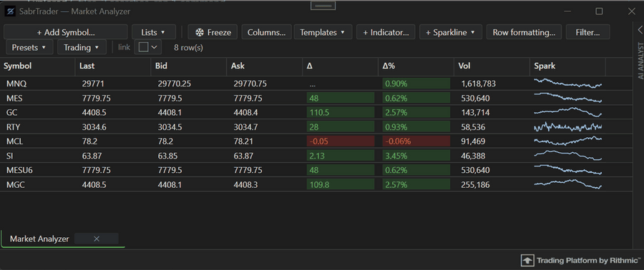Click the + Add Symbol... button
The height and width of the screenshot is (270, 644).
pyautogui.click(x=66, y=32)
